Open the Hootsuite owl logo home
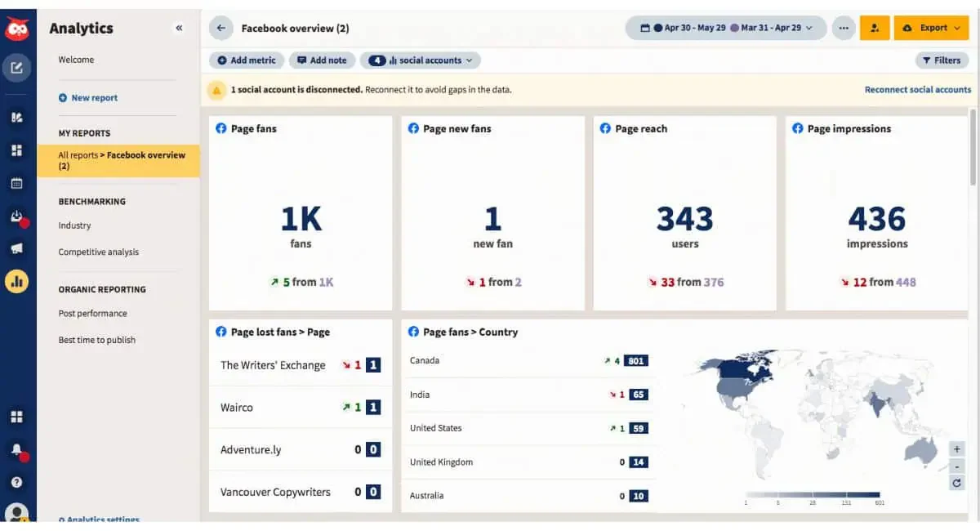 click(x=17, y=29)
